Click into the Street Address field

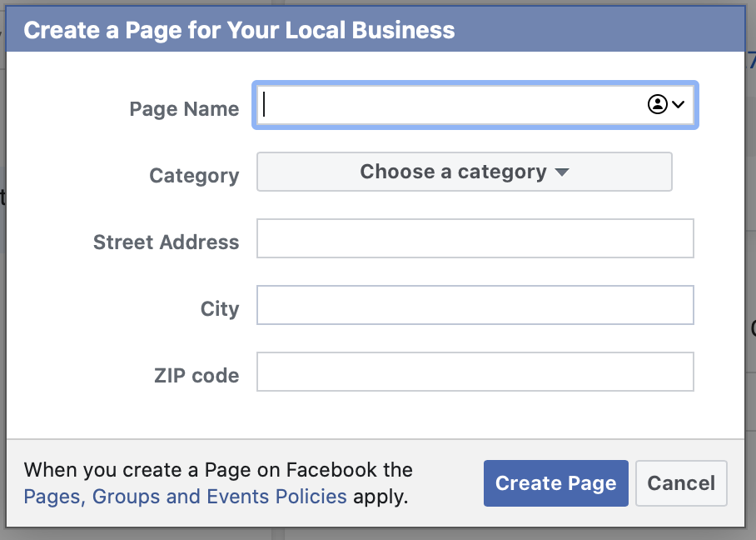475,238
